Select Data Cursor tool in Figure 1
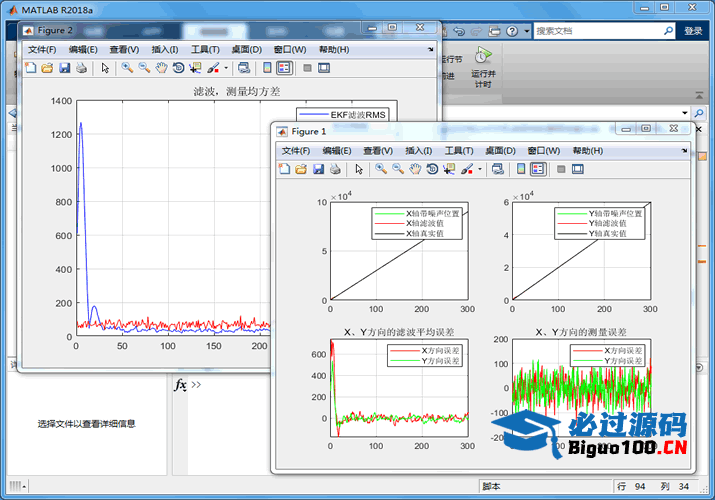The image size is (715, 500). (448, 169)
